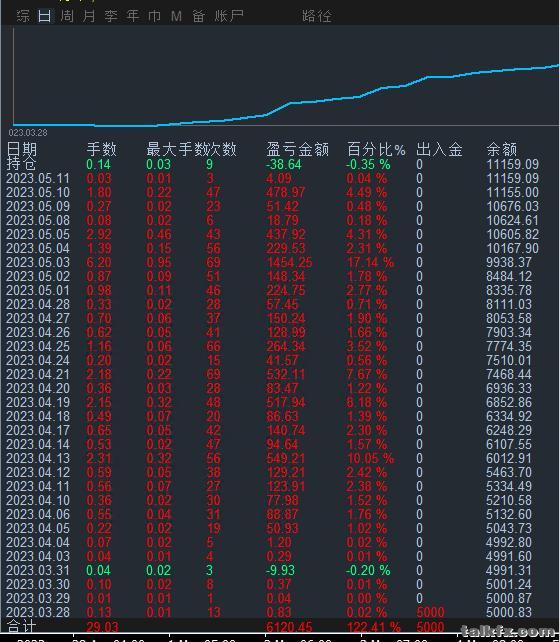Select the 持仓 open positions row
The width and height of the screenshot is (559, 642).
tap(279, 165)
